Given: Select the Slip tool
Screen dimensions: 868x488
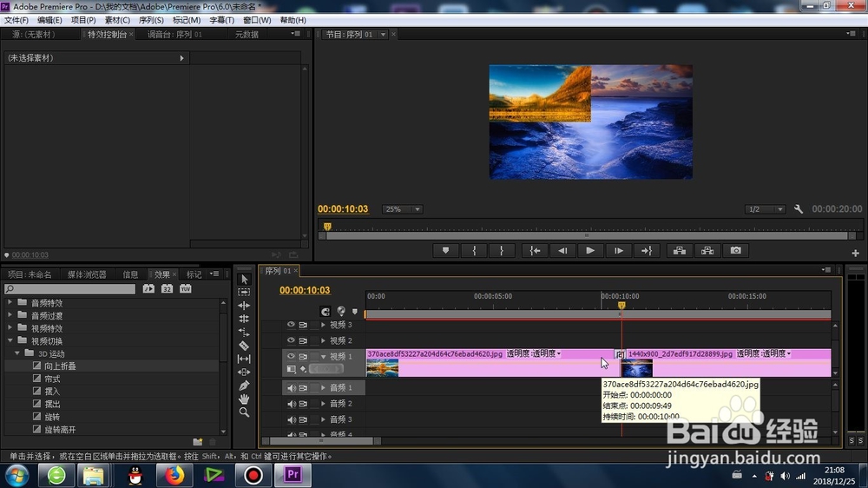Looking at the screenshot, I should tap(244, 359).
